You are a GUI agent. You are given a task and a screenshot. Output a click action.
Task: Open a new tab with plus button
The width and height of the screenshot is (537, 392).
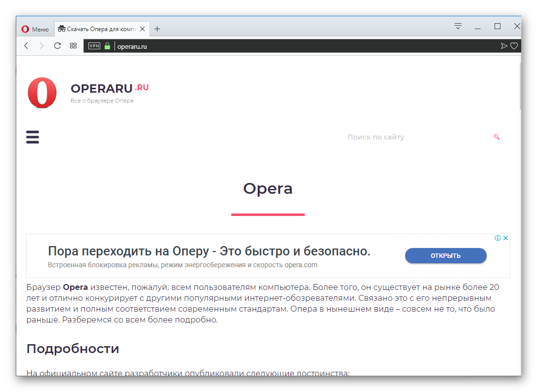click(x=157, y=29)
